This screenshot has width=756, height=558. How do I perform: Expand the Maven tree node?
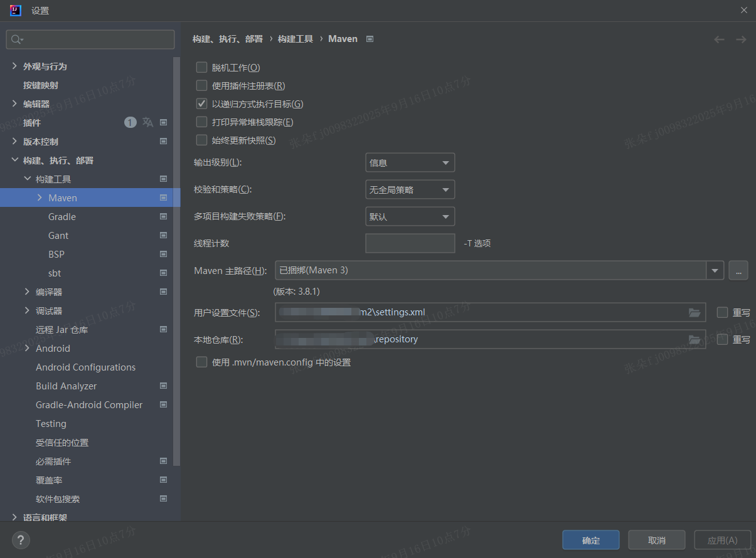pyautogui.click(x=40, y=197)
